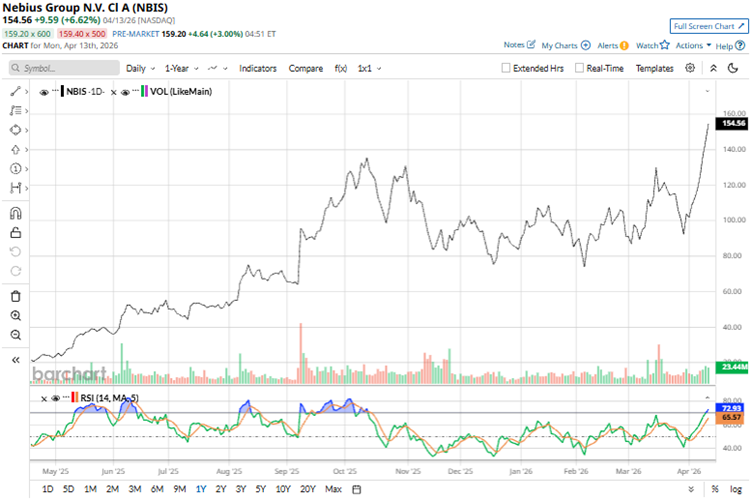Click the NBIS series black color bar

(62, 91)
